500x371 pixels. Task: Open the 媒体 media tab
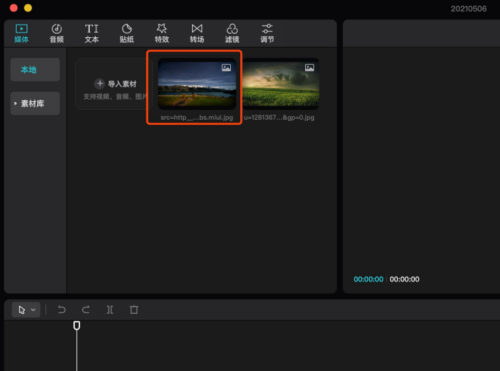21,33
